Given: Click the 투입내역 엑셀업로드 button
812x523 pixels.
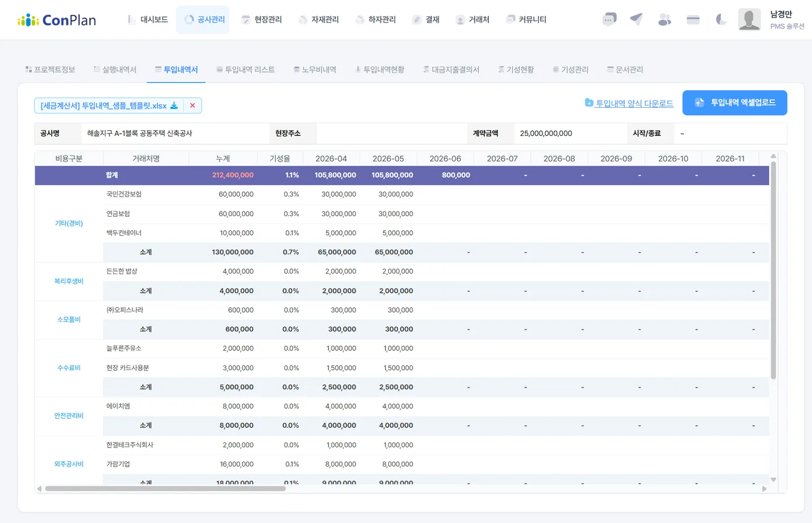Looking at the screenshot, I should pyautogui.click(x=735, y=103).
